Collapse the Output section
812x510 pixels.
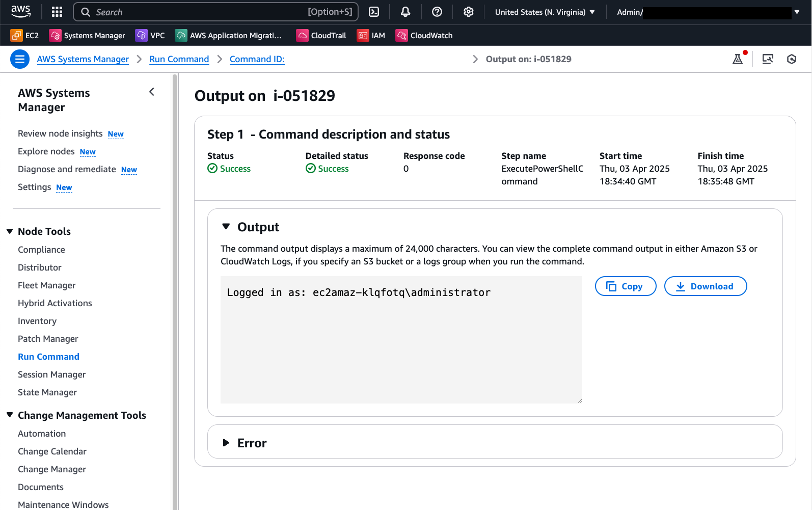(226, 227)
